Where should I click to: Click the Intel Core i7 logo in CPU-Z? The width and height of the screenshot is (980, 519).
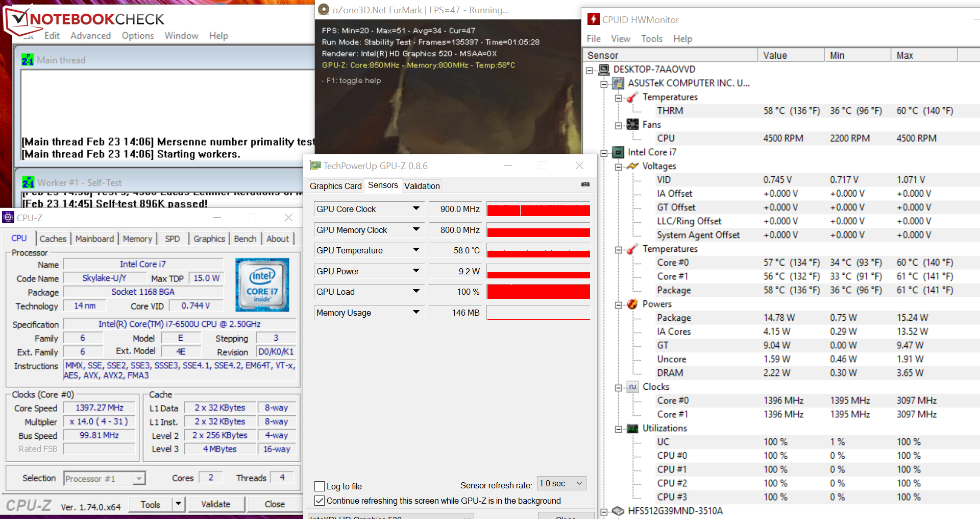click(x=262, y=285)
